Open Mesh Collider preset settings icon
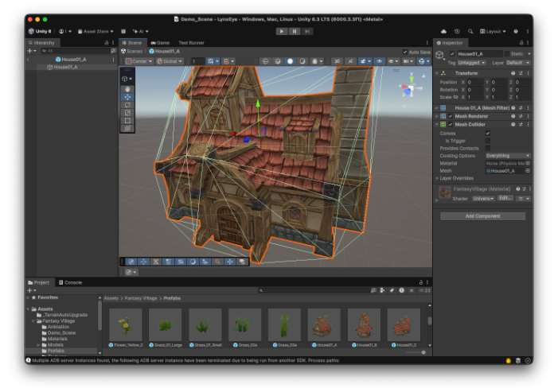Viewport: 554px width, 392px height. pos(521,125)
